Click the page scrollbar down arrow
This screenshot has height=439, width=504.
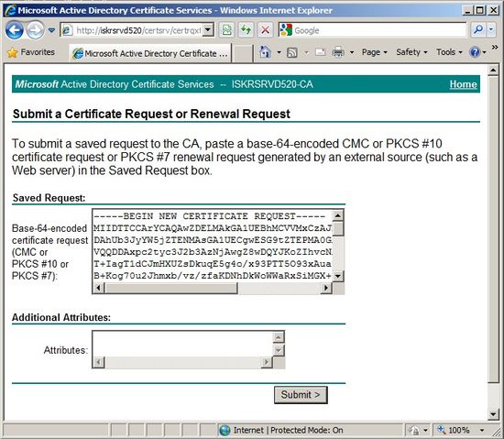click(x=493, y=414)
